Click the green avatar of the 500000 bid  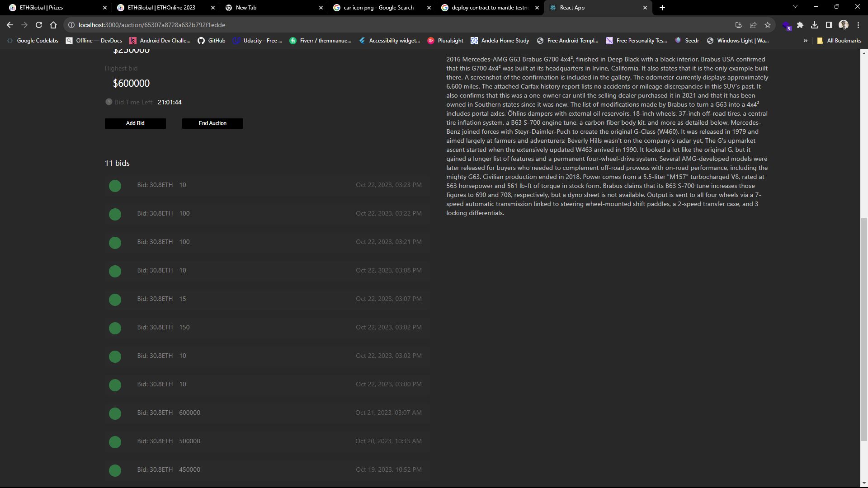tap(115, 442)
